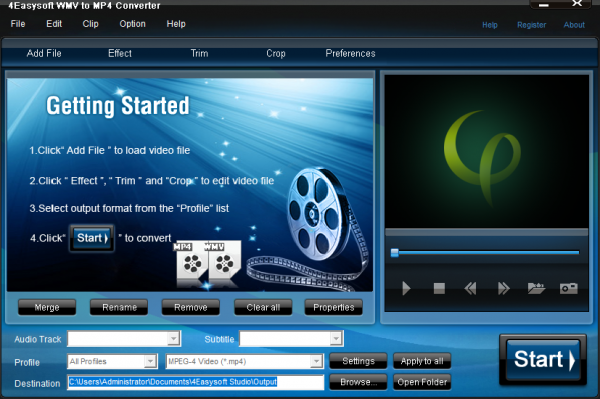The height and width of the screenshot is (399, 600).
Task: Open the Edit menu
Action: pyautogui.click(x=54, y=24)
